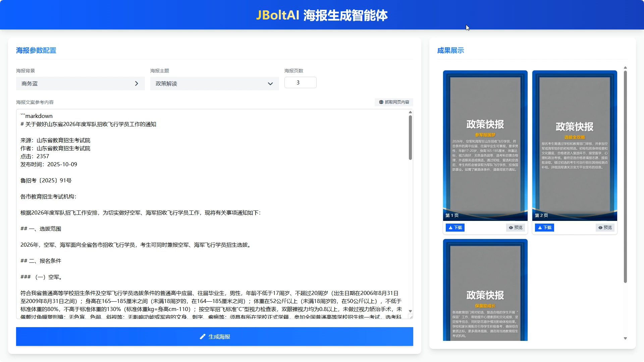Open the 商务蓝 background selector
This screenshot has height=362, width=644.
click(80, 83)
